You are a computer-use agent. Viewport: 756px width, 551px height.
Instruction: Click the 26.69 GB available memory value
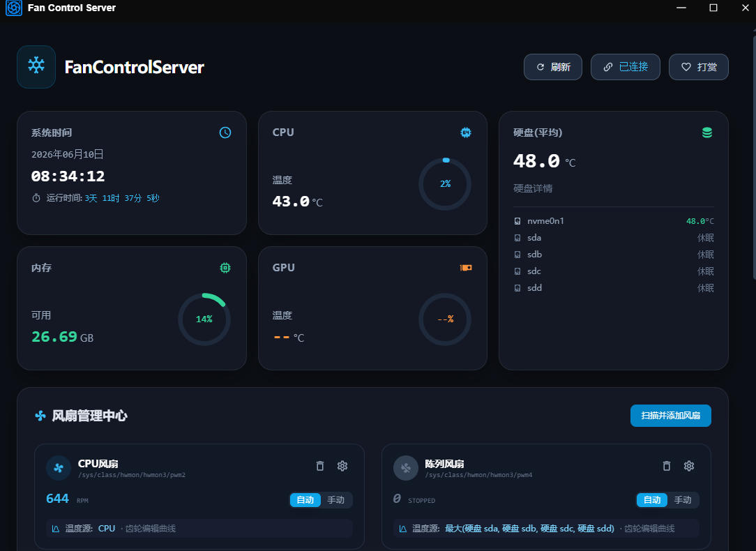(x=63, y=337)
